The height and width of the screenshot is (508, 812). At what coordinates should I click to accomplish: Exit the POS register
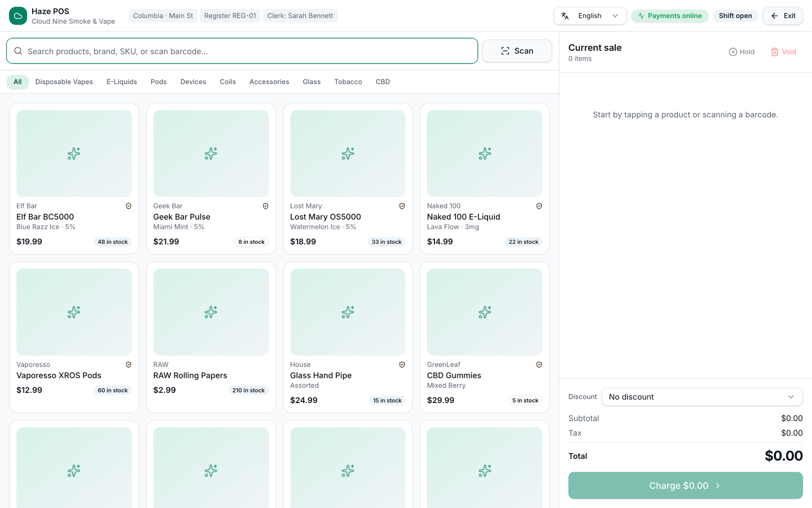(x=783, y=16)
